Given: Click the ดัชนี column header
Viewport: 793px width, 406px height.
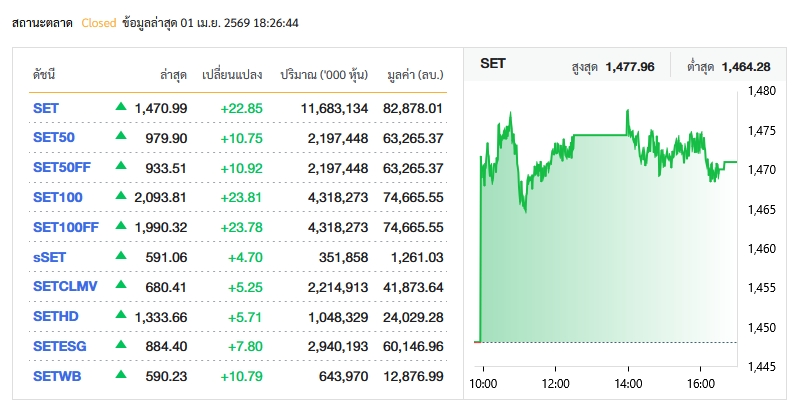Looking at the screenshot, I should (44, 75).
